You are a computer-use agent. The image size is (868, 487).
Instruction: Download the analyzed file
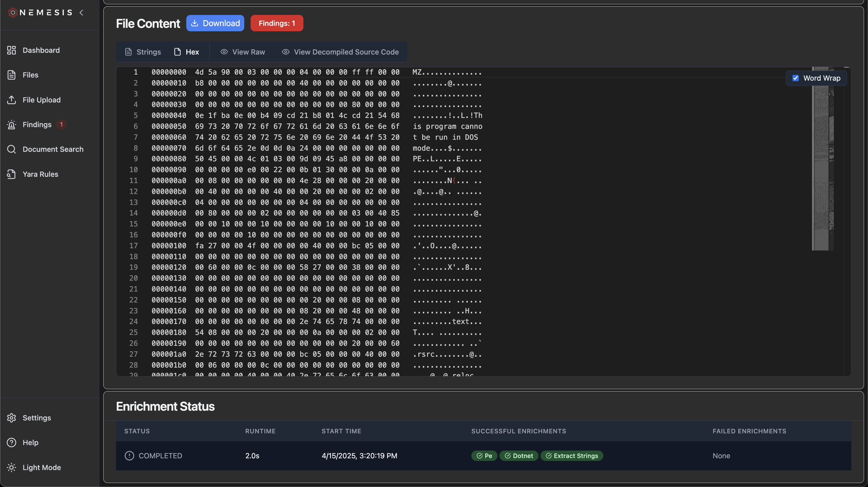pos(215,23)
